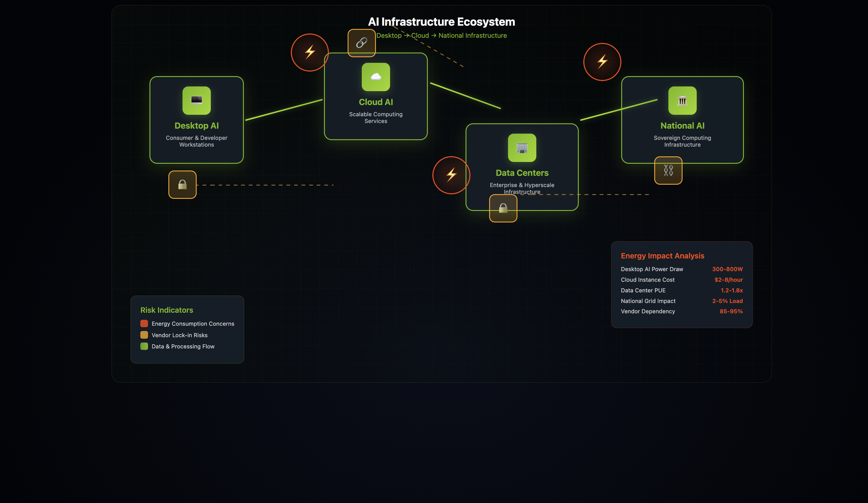Image resolution: width=868 pixels, height=503 pixels.
Task: Click the Energy Consumption Concerns legend label
Action: pos(193,323)
